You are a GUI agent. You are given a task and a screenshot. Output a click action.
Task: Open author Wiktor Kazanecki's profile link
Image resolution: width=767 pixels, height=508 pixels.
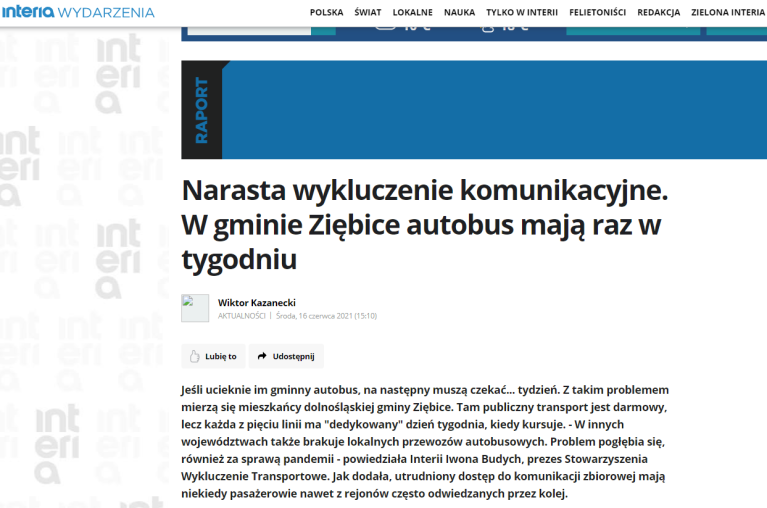tap(257, 303)
